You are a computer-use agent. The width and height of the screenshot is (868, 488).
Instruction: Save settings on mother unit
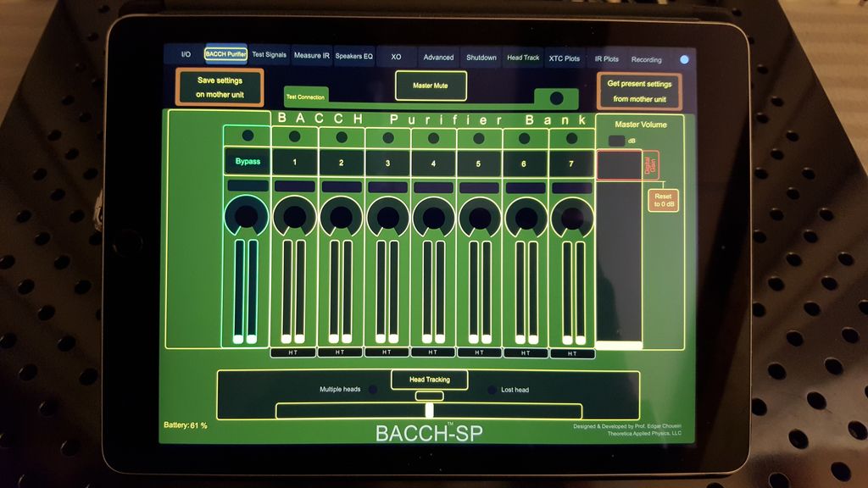pos(220,87)
